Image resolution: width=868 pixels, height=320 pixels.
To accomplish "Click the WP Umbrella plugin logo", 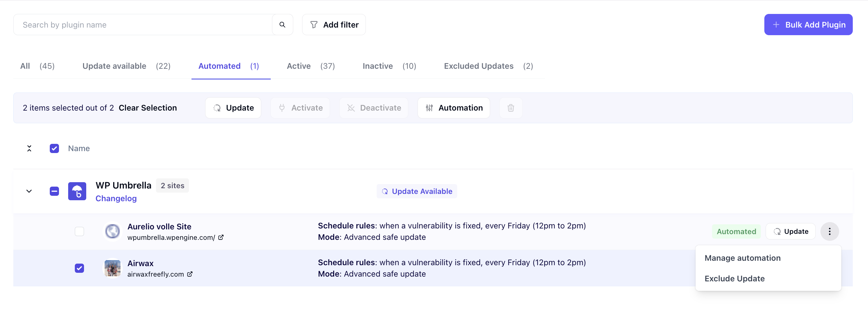I will (x=77, y=191).
